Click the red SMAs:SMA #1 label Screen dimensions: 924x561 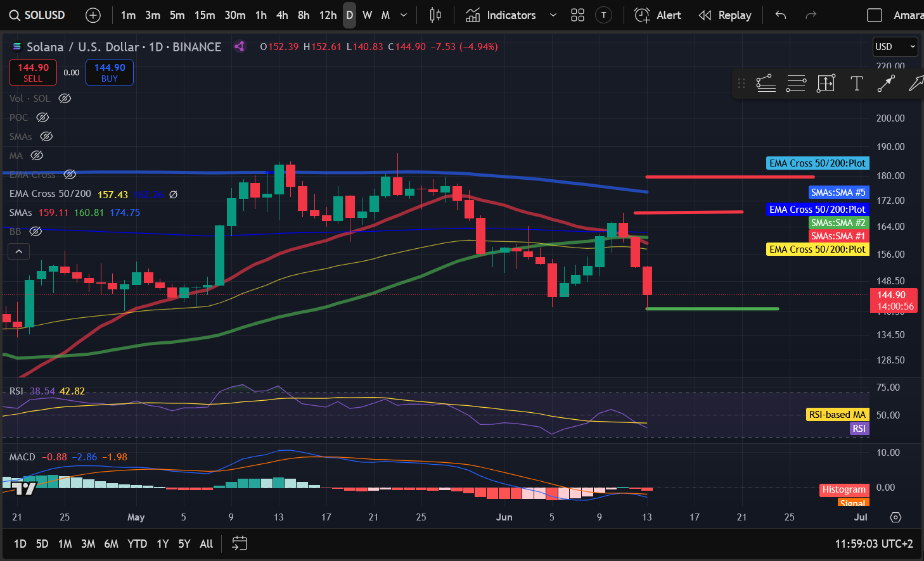(x=838, y=236)
